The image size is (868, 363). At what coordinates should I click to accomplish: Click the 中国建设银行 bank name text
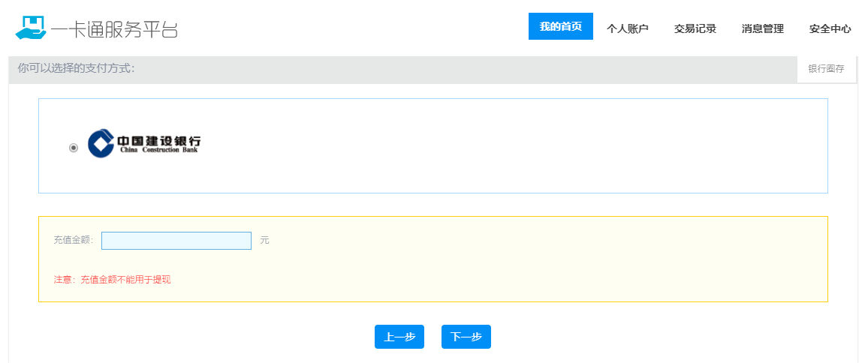click(x=158, y=139)
